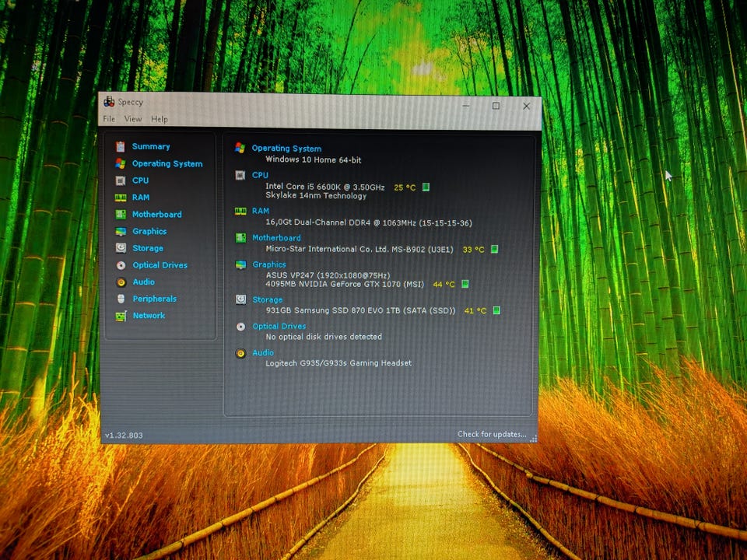The width and height of the screenshot is (747, 560).
Task: Open the Graphics sidebar section
Action: tap(149, 231)
